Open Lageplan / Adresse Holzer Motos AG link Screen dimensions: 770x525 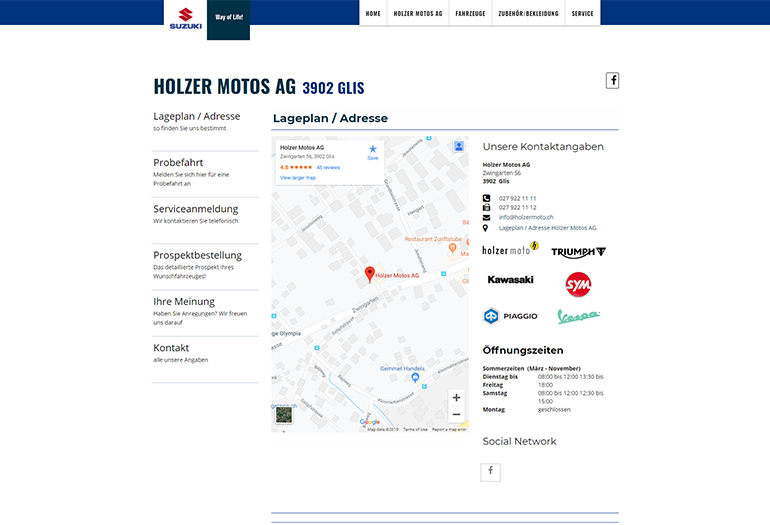548,228
